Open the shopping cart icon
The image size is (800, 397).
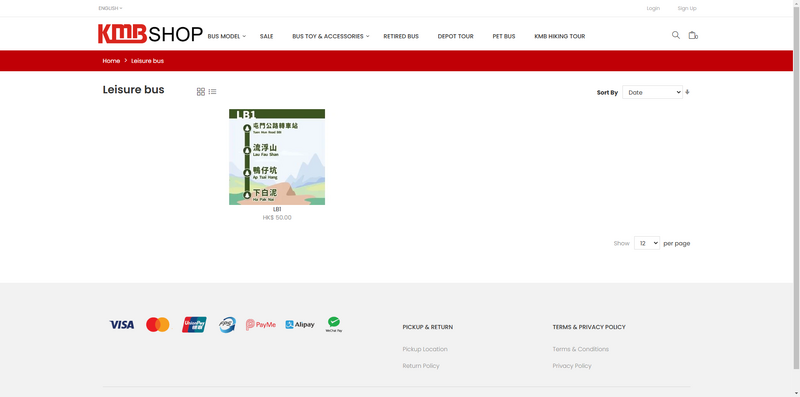click(692, 35)
